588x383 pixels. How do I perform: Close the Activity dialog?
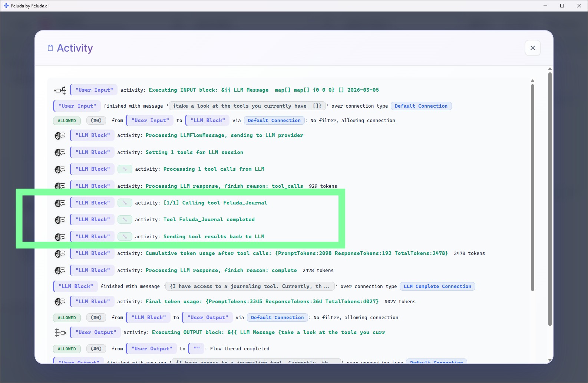[x=532, y=48]
